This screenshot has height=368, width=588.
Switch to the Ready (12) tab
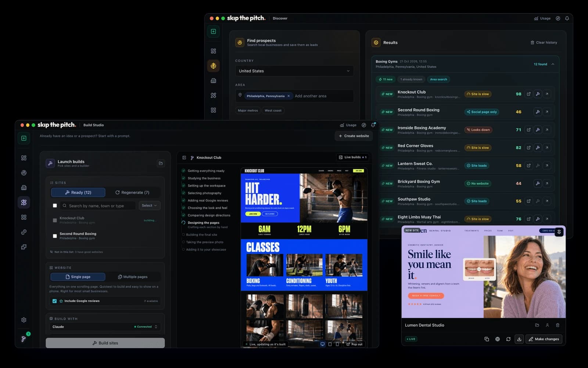click(x=78, y=192)
